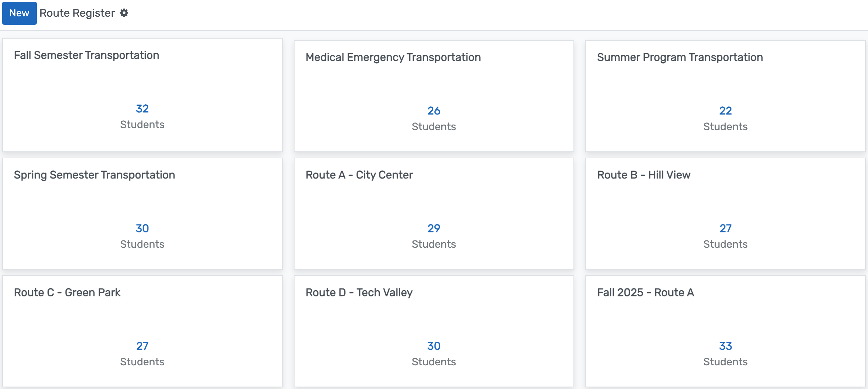Image resolution: width=868 pixels, height=389 pixels.
Task: Click the 27 Students count on Route C
Action: 142,346
